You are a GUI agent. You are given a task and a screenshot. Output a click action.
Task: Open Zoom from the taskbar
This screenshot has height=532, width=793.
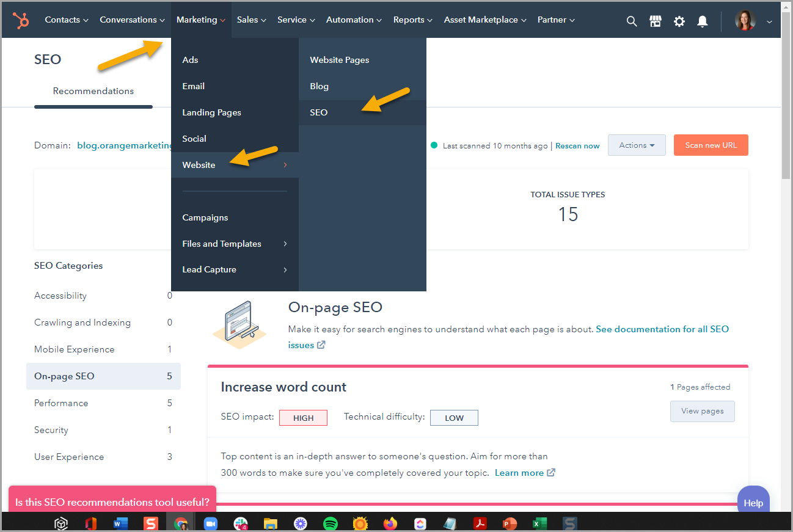211,523
